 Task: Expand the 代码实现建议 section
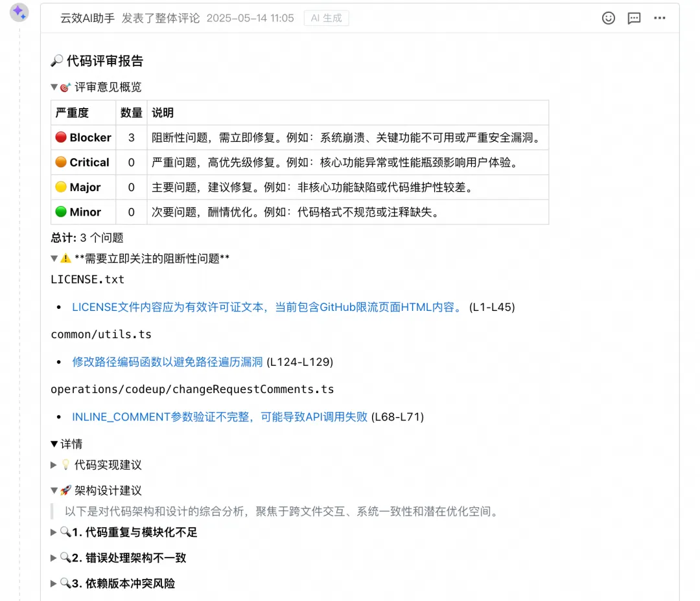(54, 465)
